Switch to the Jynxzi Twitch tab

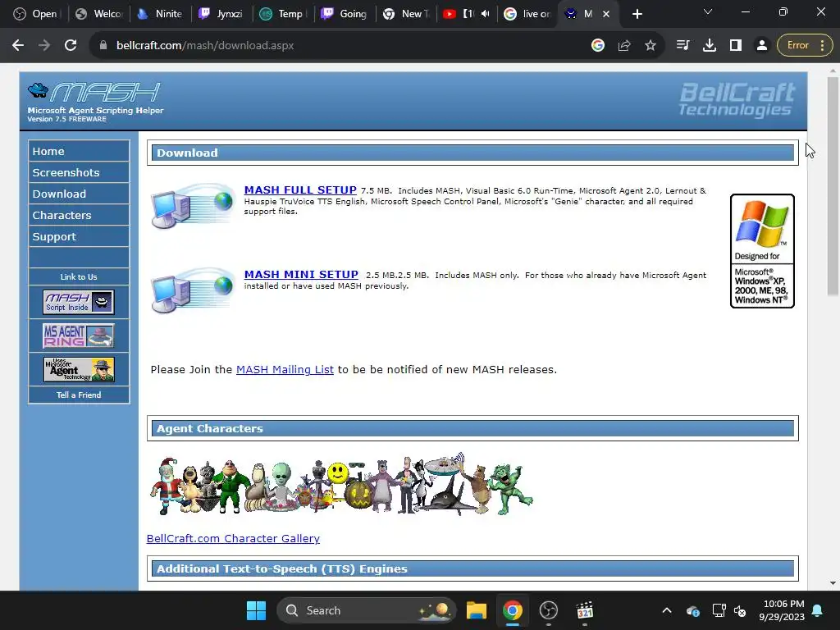coord(221,14)
